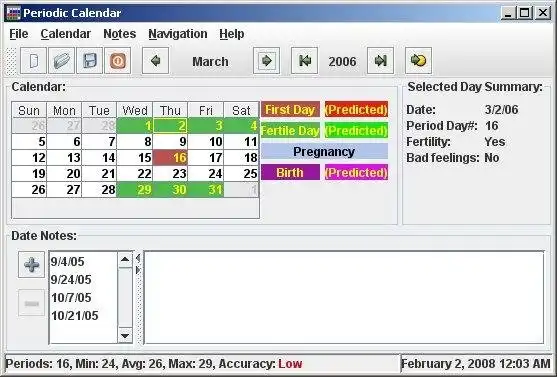Image resolution: width=557 pixels, height=377 pixels.
Task: Click the magenta Predicted birth swatch
Action: (356, 172)
